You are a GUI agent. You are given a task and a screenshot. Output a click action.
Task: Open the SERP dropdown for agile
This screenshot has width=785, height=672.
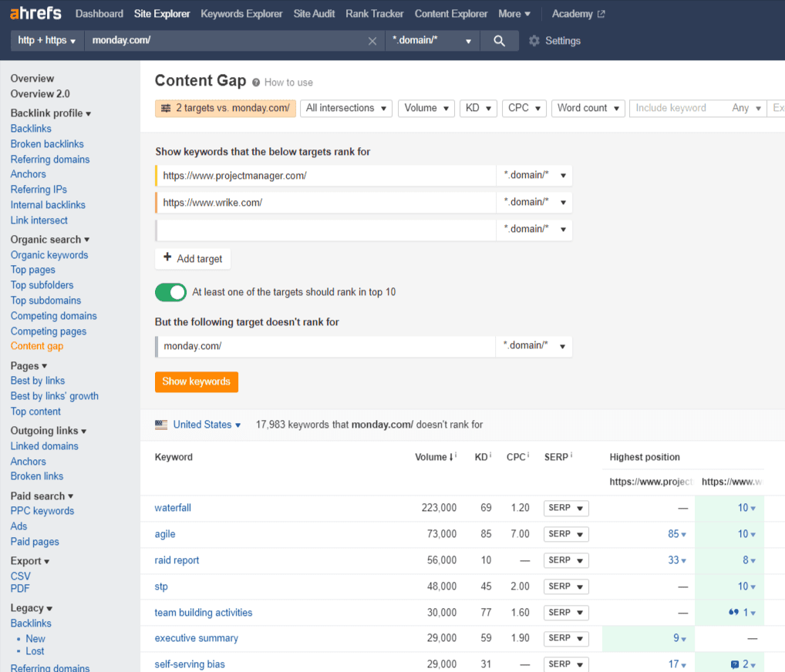(566, 534)
